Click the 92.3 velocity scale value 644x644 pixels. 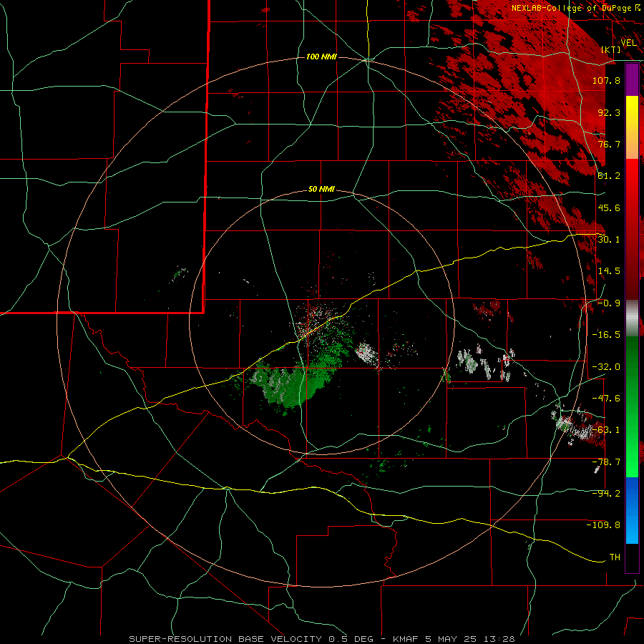click(x=609, y=112)
